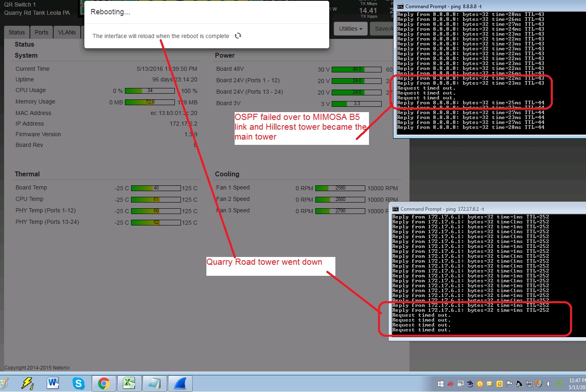
Task: Click the volume speaker tray icon
Action: (549, 384)
